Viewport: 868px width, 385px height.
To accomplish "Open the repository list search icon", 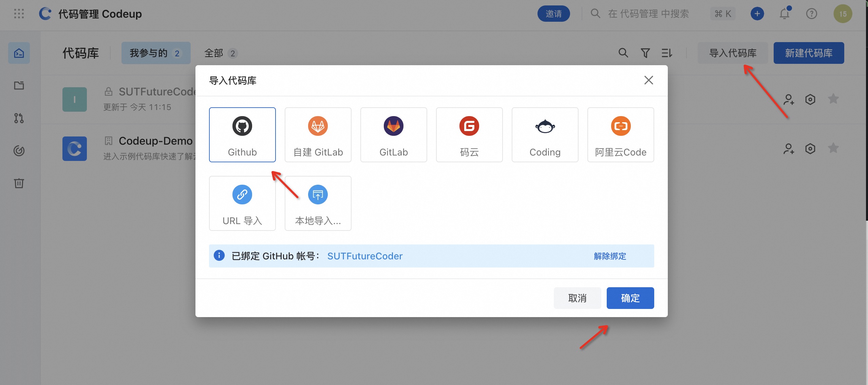I will coord(623,53).
